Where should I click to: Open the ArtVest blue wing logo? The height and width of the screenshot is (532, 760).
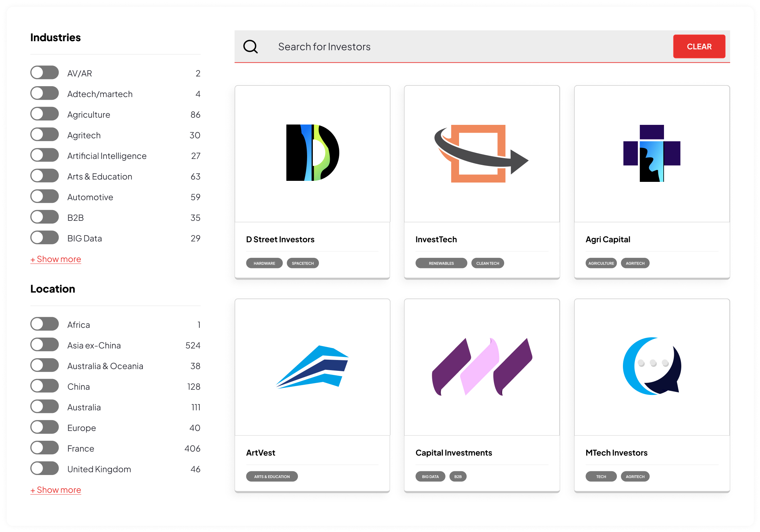(312, 366)
